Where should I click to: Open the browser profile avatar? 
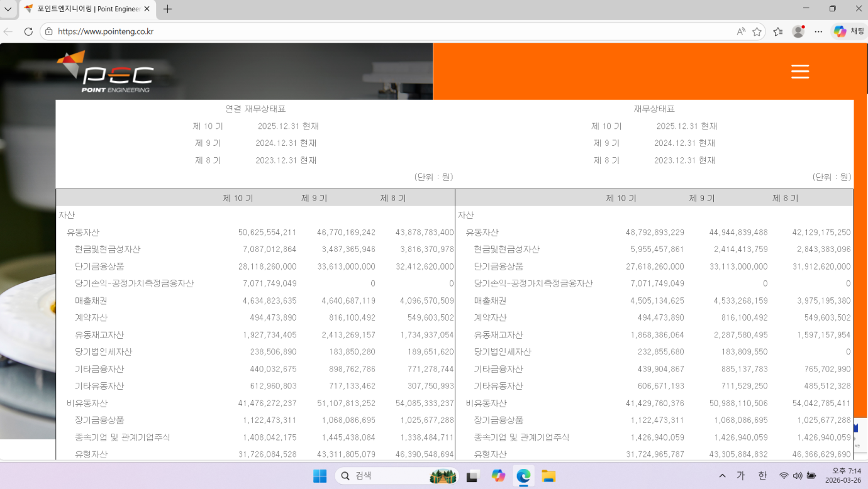point(798,31)
